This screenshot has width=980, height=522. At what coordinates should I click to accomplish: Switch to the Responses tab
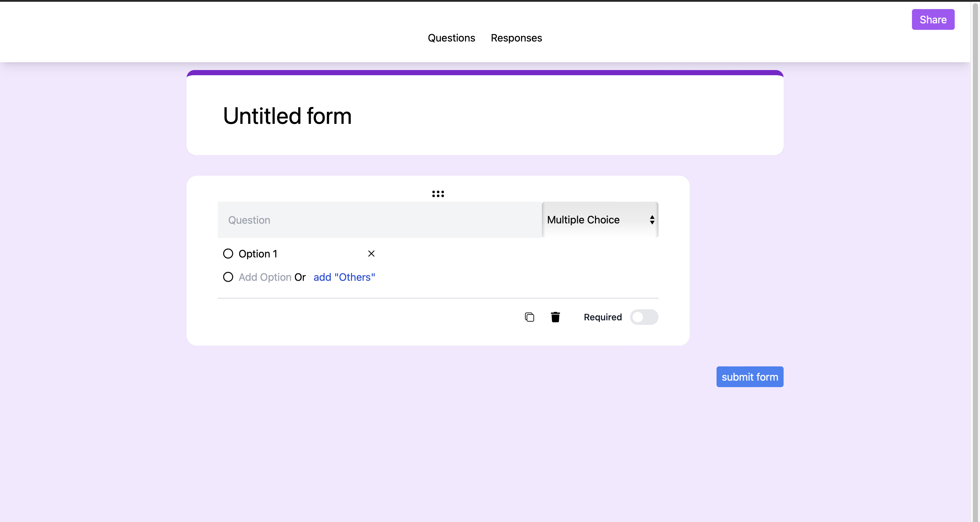click(x=516, y=38)
